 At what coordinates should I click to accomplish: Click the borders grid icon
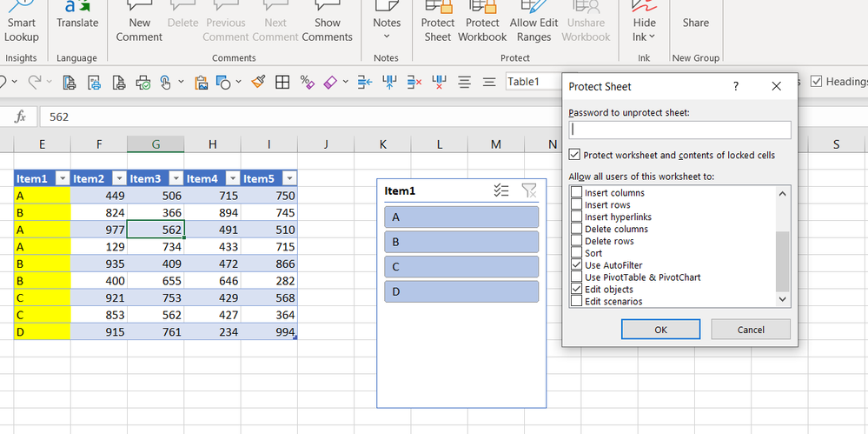coord(282,82)
